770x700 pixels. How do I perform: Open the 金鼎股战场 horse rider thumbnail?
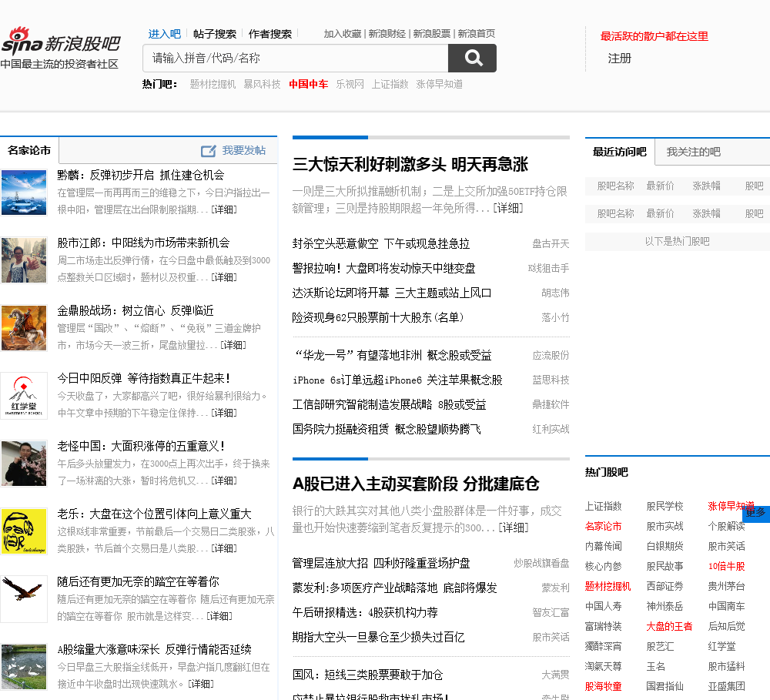pyautogui.click(x=24, y=328)
